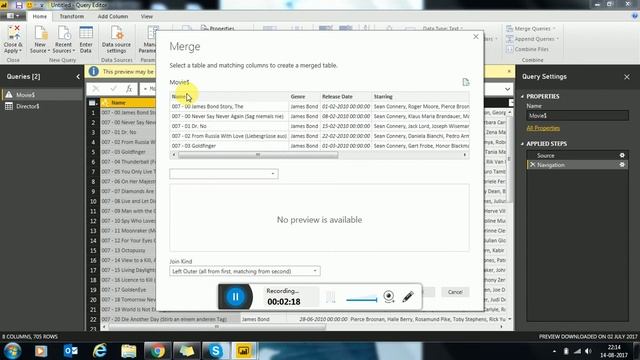Select the Starring column header in Merge

pos(420,97)
